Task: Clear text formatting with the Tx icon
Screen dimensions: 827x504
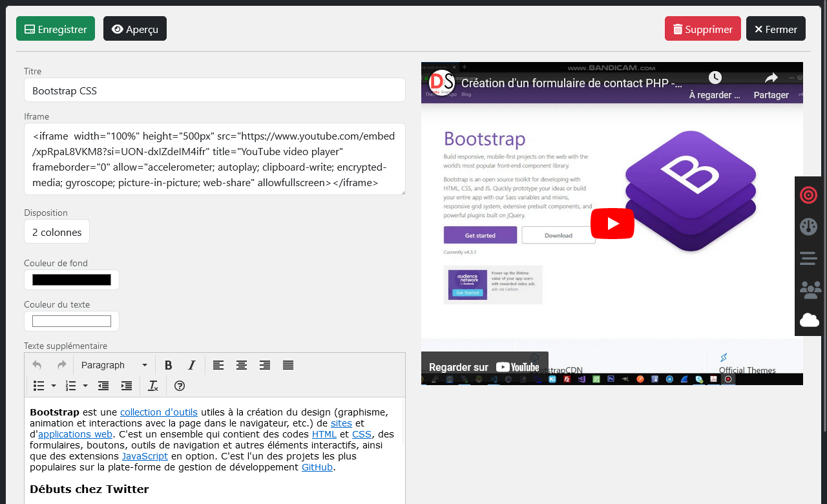Action: click(x=153, y=386)
